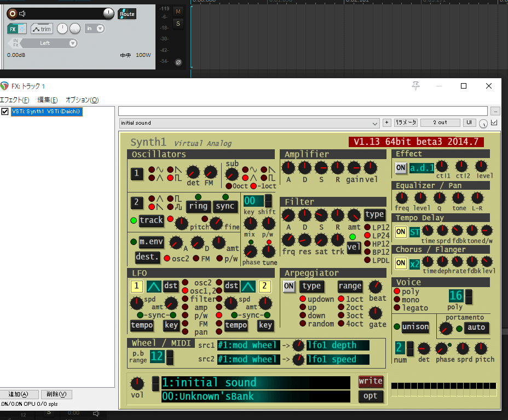Viewport: 508px width, 420px height.
Task: Select oscillator 1 button
Action: [x=136, y=173]
